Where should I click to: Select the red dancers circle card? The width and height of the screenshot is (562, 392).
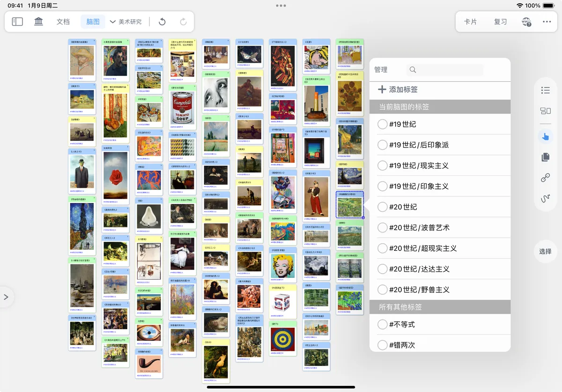coord(149,179)
